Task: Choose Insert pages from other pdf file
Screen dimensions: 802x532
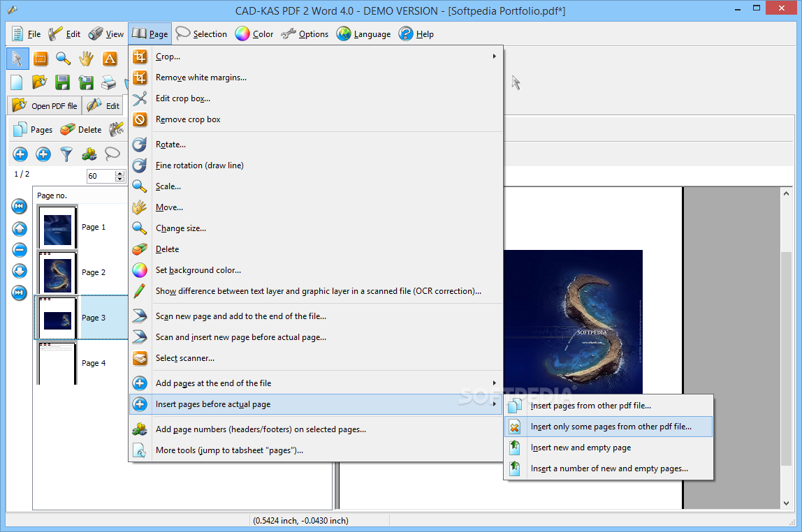Action: (608, 406)
